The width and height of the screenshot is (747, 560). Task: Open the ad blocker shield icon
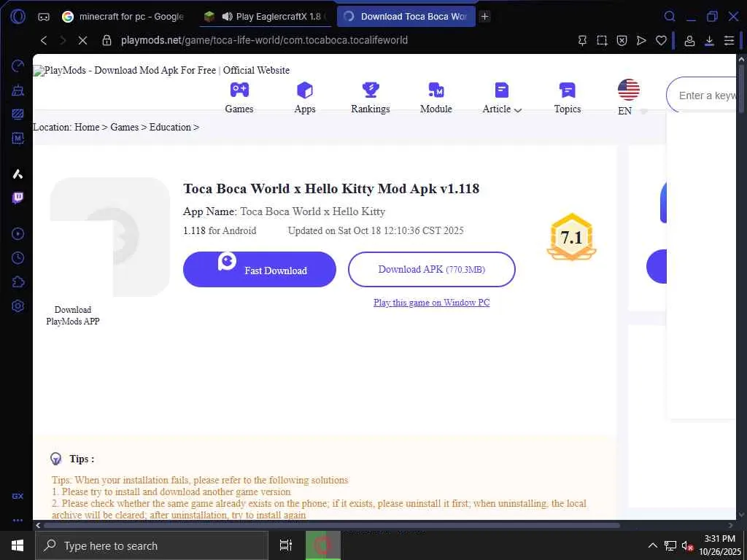coord(622,41)
